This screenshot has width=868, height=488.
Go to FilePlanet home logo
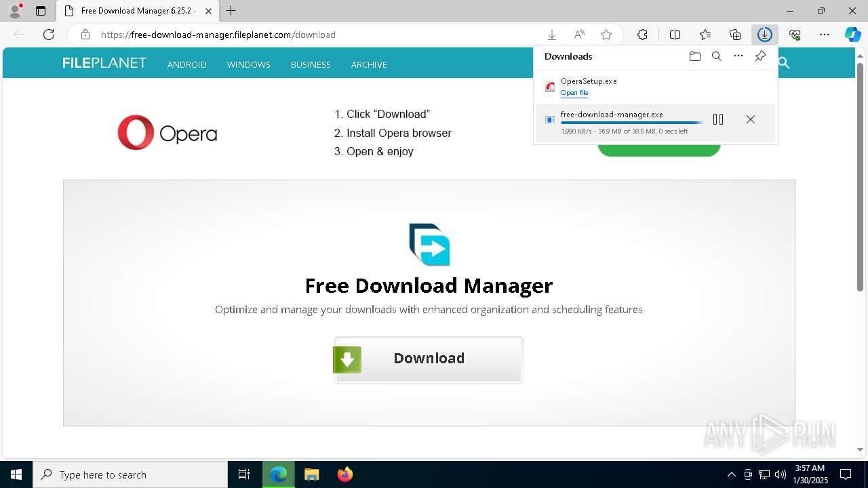[104, 63]
